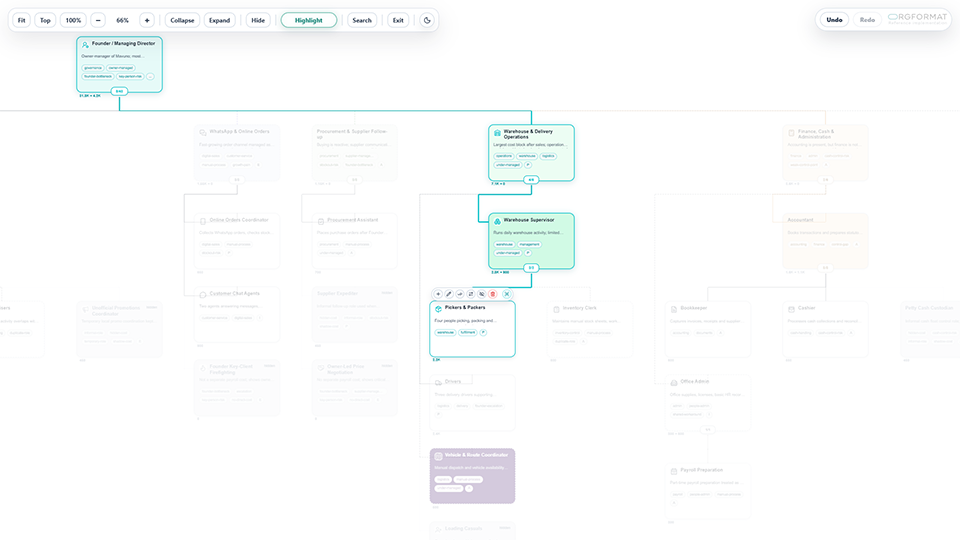The image size is (960, 540).
Task: Click the WhatsApp & Online Orders chat icon
Action: (203, 133)
